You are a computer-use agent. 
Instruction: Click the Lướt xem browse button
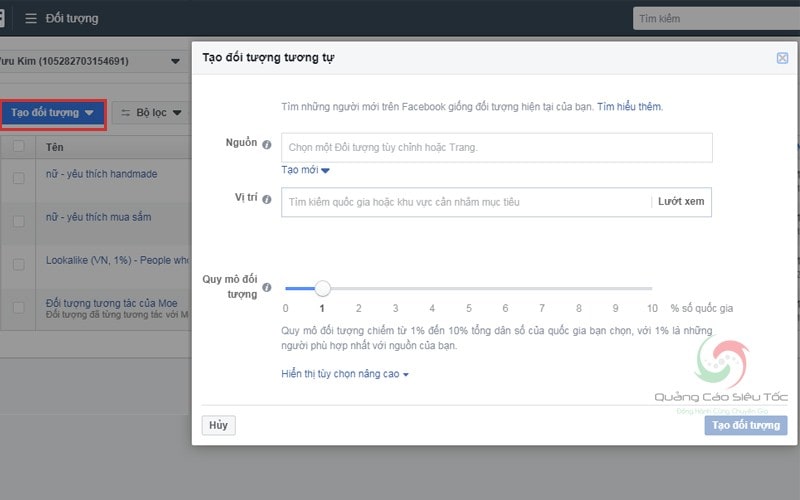[x=681, y=202]
